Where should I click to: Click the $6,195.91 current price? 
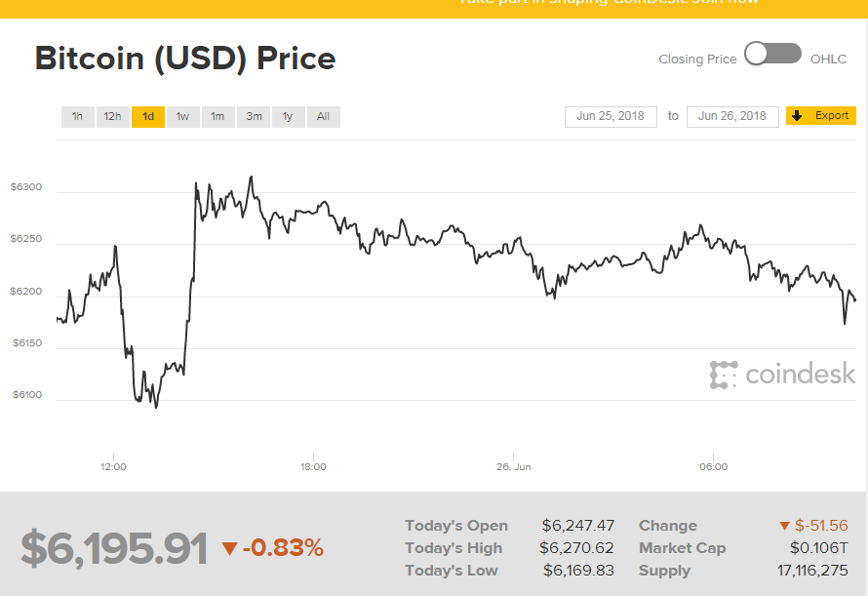[x=114, y=548]
